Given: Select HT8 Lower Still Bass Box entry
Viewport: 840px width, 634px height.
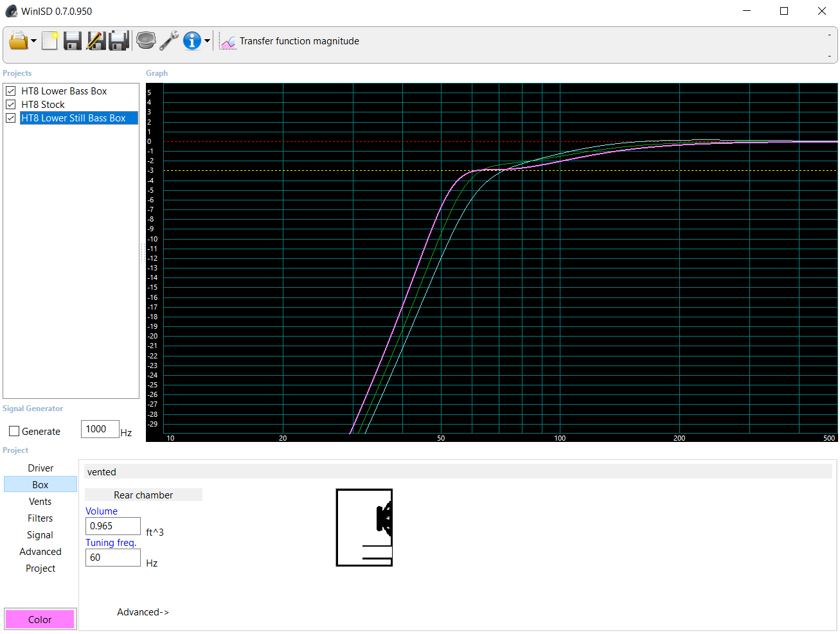Looking at the screenshot, I should [x=78, y=118].
